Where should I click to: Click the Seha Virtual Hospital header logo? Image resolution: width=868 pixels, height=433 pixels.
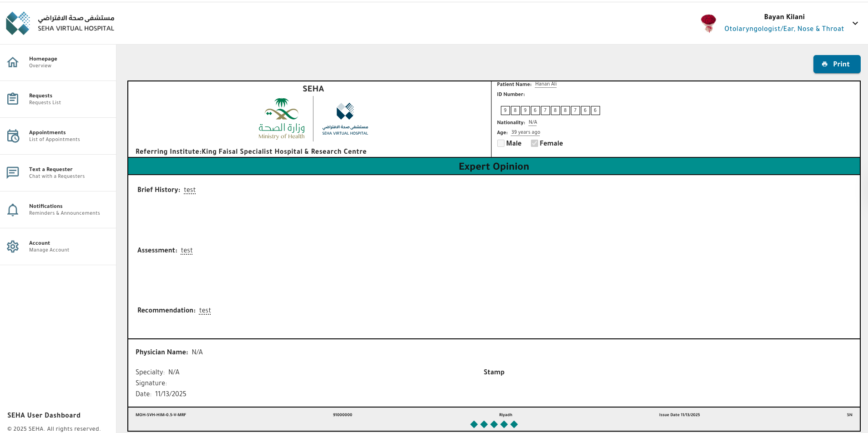point(60,23)
